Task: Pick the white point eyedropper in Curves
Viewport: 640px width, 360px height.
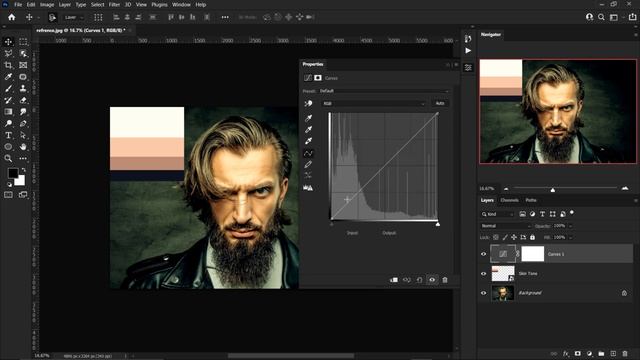Action: point(308,141)
